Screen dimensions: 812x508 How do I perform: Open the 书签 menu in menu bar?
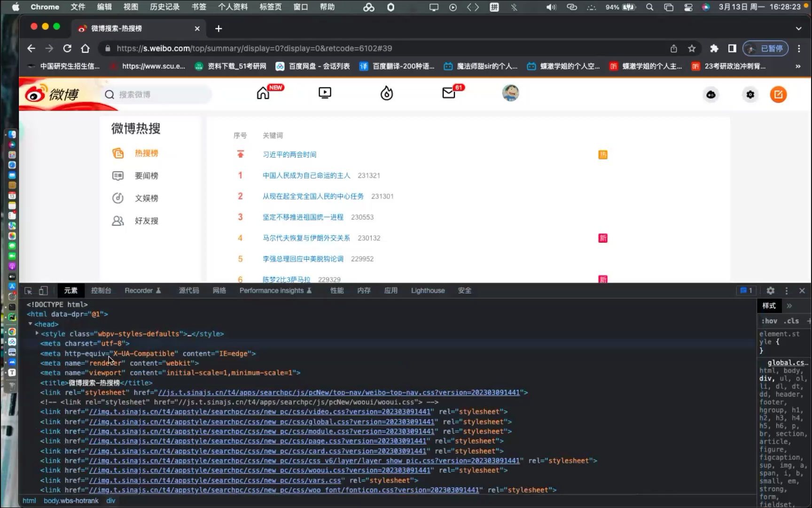(199, 7)
